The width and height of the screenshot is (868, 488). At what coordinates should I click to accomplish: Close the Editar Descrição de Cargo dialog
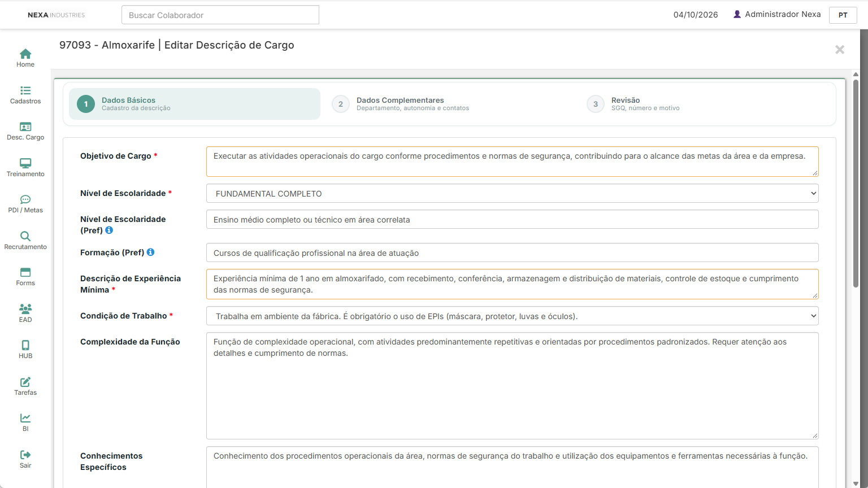pyautogui.click(x=840, y=50)
